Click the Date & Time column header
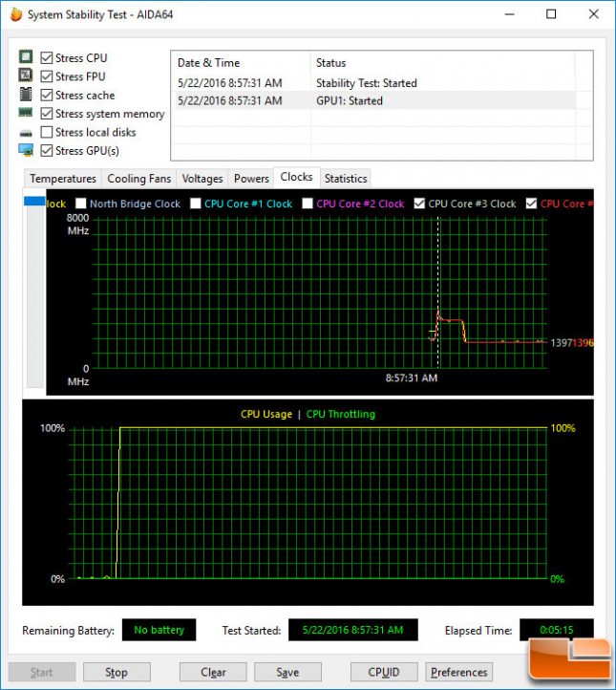Viewport: 616px width, 690px height. tap(241, 62)
